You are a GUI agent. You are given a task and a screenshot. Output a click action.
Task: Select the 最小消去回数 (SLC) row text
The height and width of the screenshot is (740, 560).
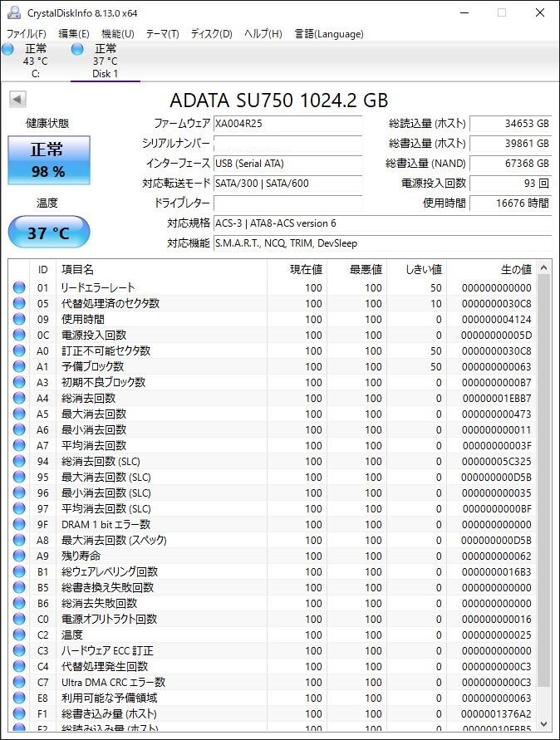[x=106, y=493]
